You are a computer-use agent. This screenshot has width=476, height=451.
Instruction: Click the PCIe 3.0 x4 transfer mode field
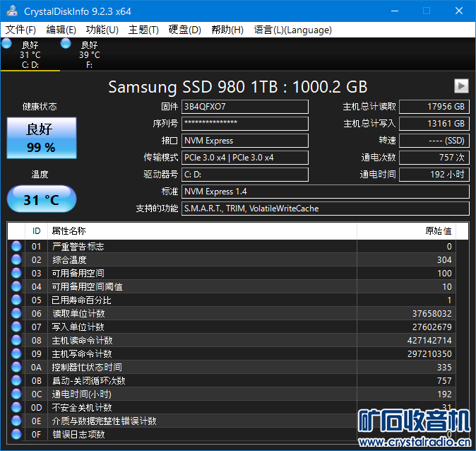(244, 158)
